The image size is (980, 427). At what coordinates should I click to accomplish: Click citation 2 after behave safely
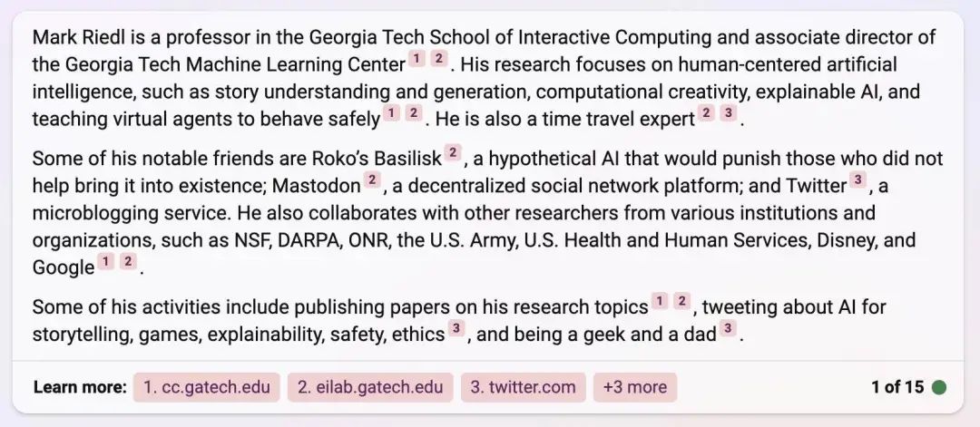tap(413, 113)
